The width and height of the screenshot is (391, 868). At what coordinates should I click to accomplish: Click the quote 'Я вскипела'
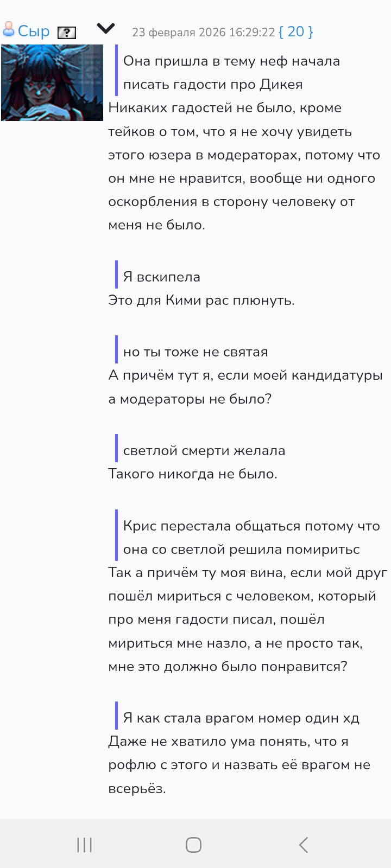coord(162,277)
